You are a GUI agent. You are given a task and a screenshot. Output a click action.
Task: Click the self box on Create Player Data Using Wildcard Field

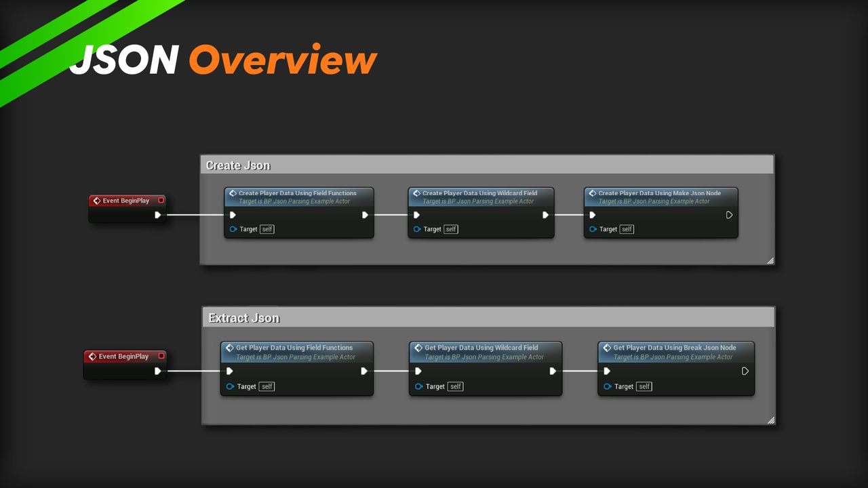tap(451, 229)
